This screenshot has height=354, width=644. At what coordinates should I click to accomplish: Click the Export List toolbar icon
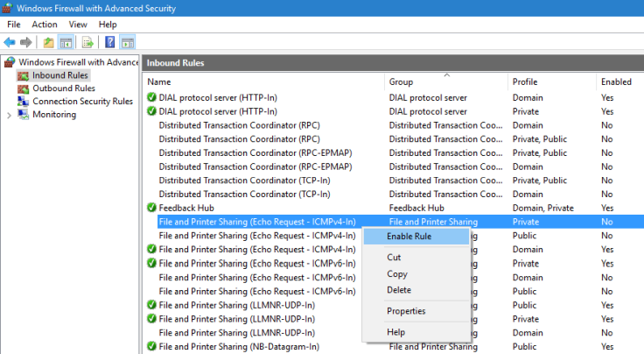(87, 42)
